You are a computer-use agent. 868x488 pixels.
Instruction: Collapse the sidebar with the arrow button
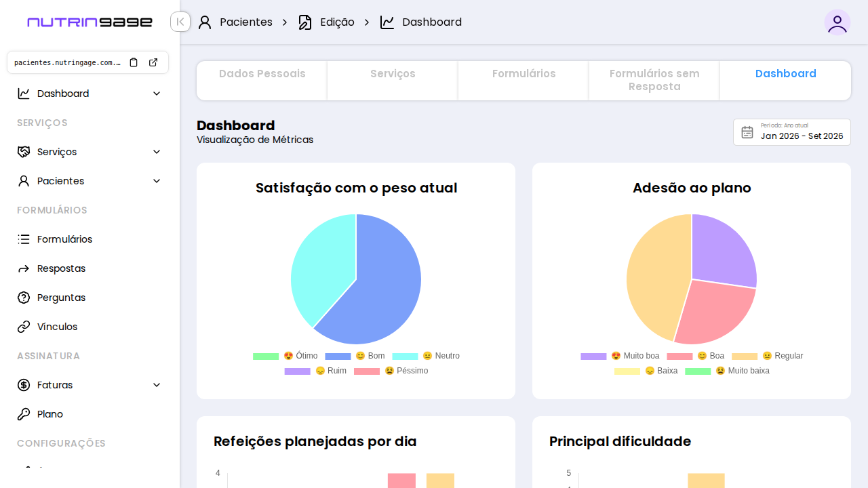pos(180,22)
